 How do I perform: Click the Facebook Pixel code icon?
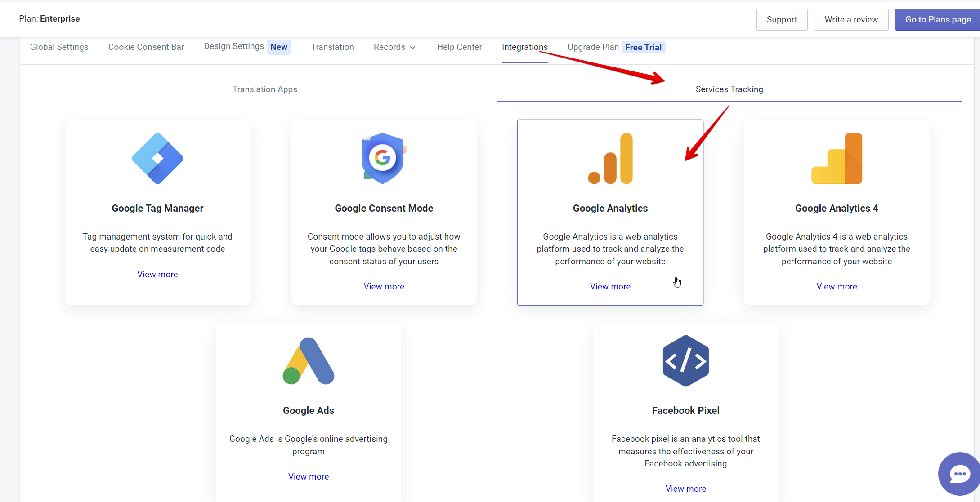pyautogui.click(x=686, y=361)
